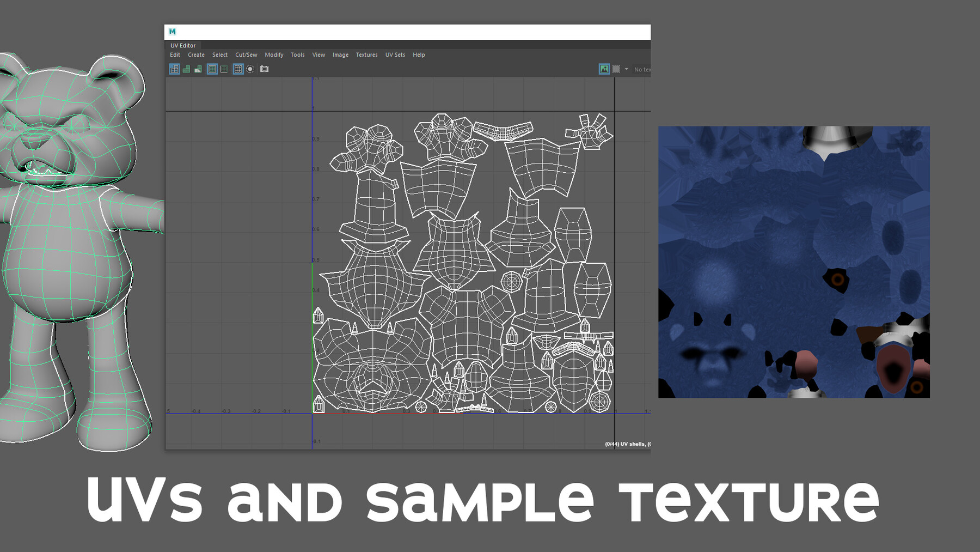Screen dimensions: 980x552
Task: Open the Textures menu
Action: [366, 54]
